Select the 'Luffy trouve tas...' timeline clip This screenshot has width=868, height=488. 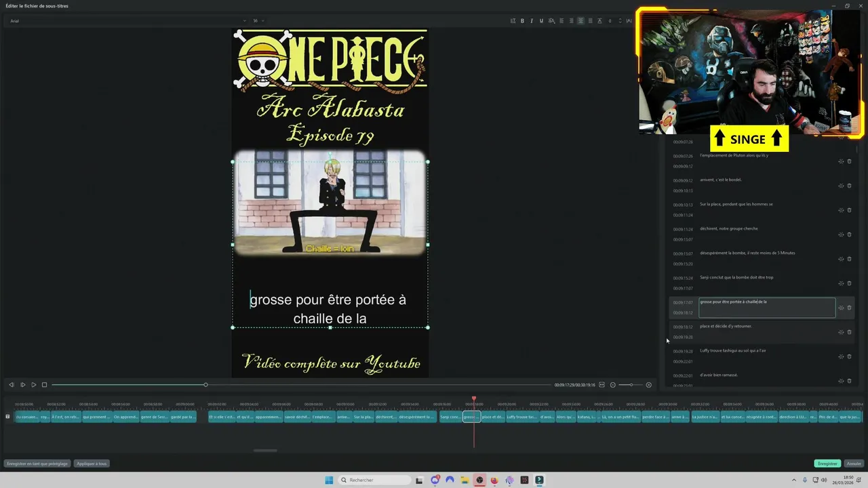522,417
